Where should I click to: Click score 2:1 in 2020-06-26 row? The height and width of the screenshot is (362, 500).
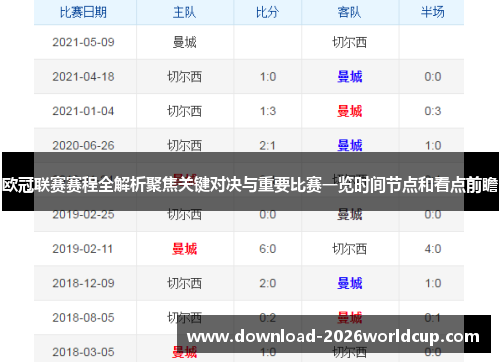(x=268, y=146)
